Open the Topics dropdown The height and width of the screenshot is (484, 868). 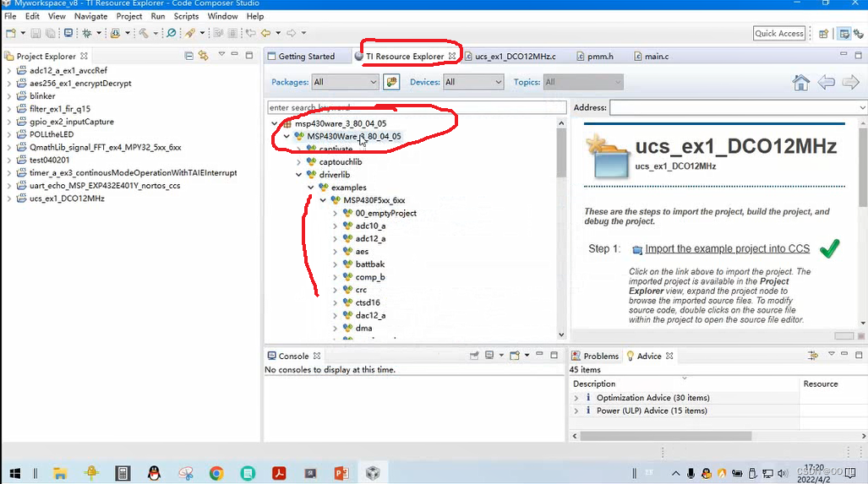click(583, 82)
